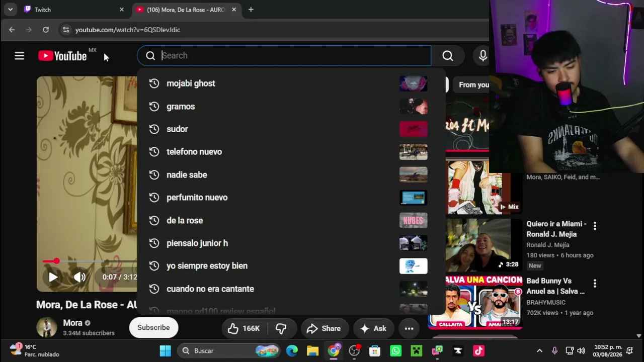Screen dimensions: 644x362
Task: Pick the "sudor" suggestion
Action: (x=291, y=129)
